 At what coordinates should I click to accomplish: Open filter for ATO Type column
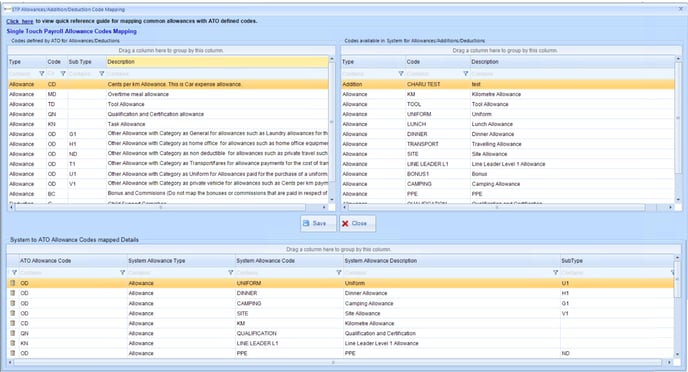[x=42, y=74]
